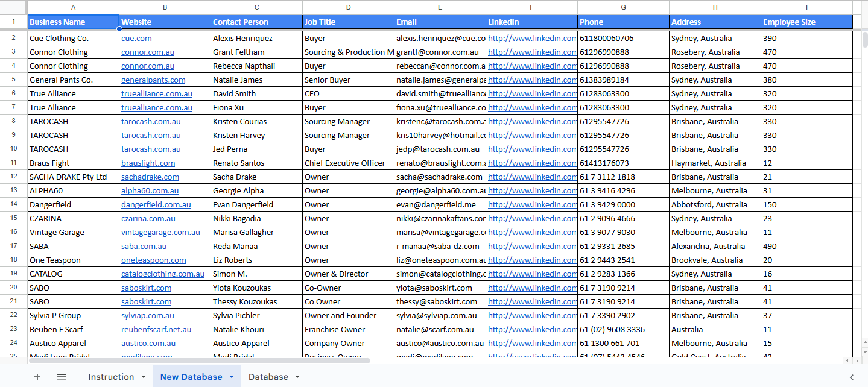868x387 pixels.
Task: Click the Phone header cell
Action: click(x=624, y=22)
